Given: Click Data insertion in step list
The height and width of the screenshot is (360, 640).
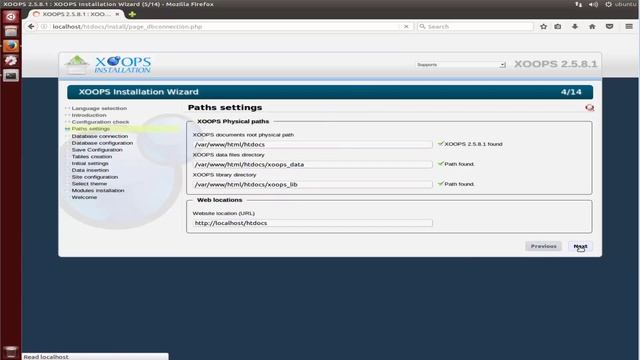Looking at the screenshot, I should tap(90, 170).
